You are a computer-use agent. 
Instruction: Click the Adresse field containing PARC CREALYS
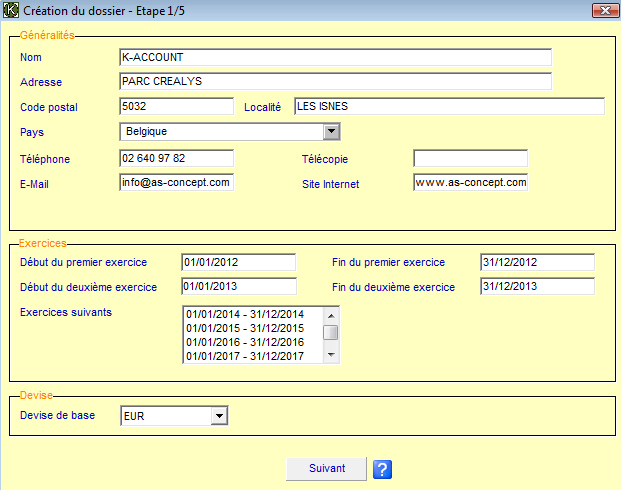coord(335,82)
